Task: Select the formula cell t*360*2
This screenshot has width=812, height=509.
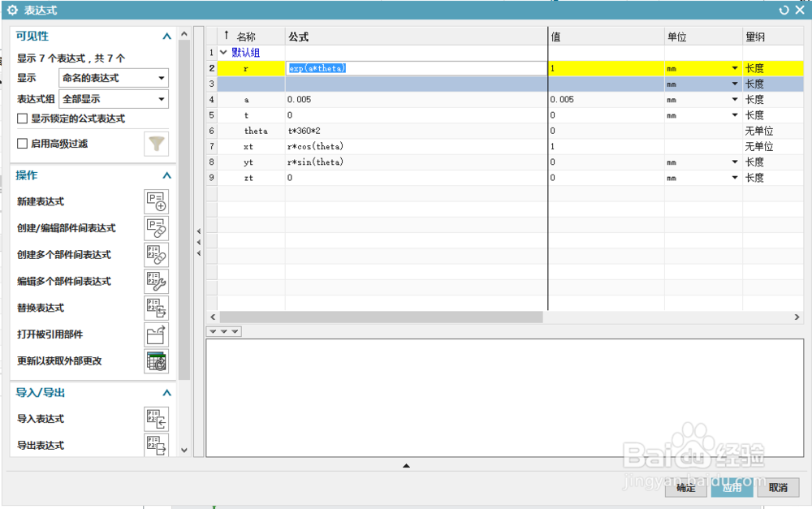Action: pos(417,131)
